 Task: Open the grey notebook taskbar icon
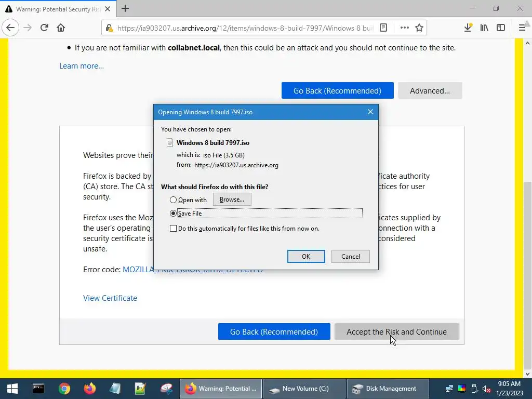[x=115, y=389]
